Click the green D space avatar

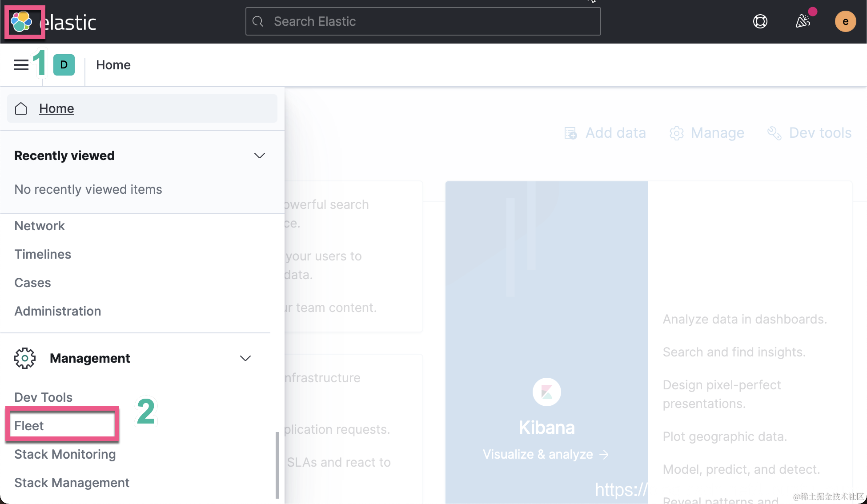64,65
